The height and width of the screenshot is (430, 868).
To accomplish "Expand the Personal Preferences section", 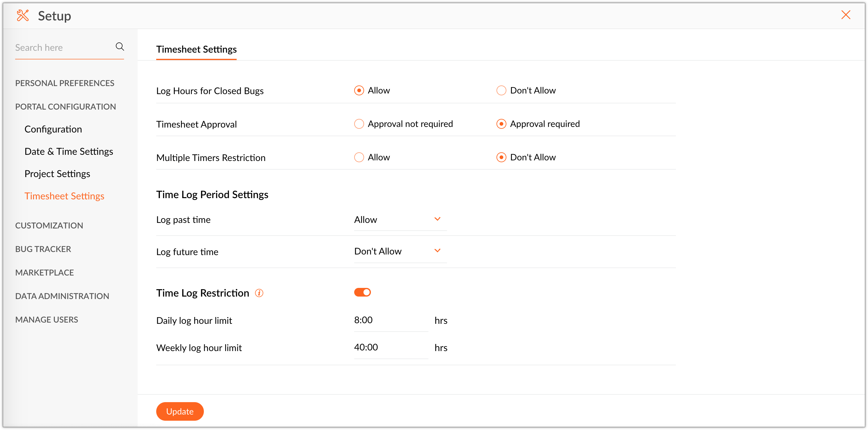I will coord(65,83).
